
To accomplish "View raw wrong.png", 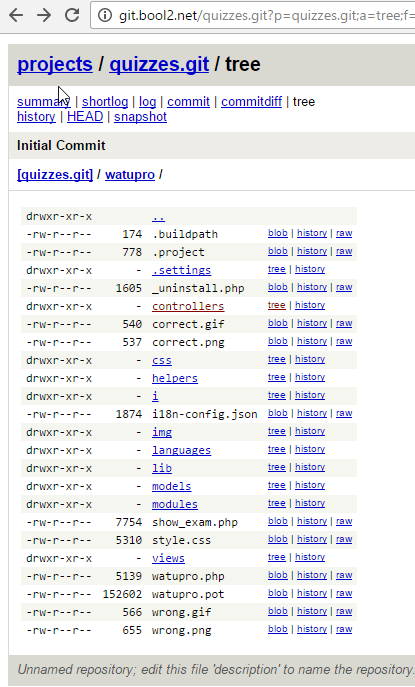I will (344, 629).
